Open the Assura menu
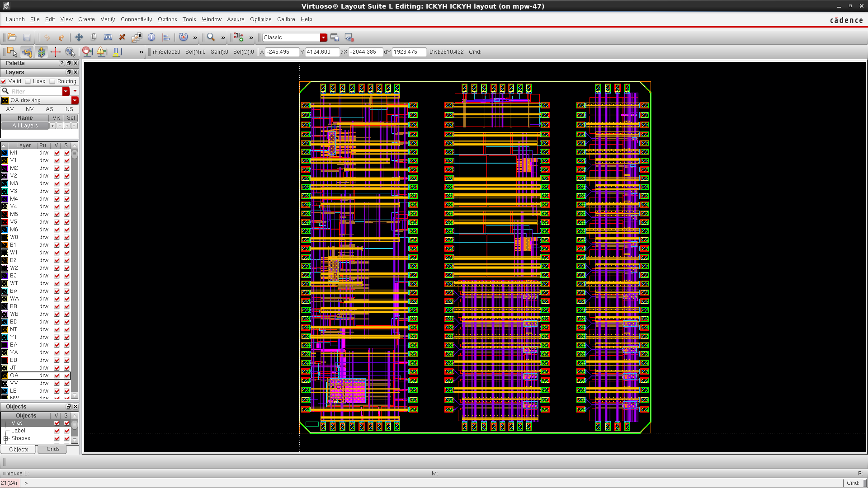 coord(236,19)
